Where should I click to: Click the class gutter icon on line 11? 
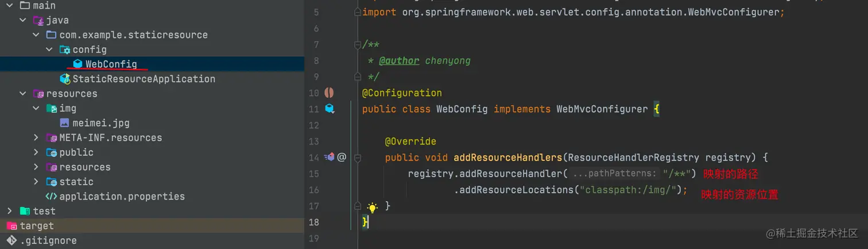[329, 109]
